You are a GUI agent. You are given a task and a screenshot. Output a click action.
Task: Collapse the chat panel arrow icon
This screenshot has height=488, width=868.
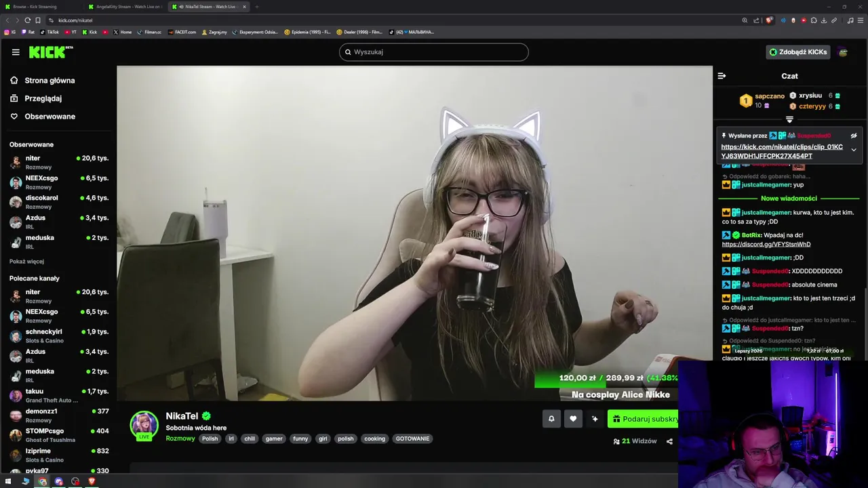point(722,76)
